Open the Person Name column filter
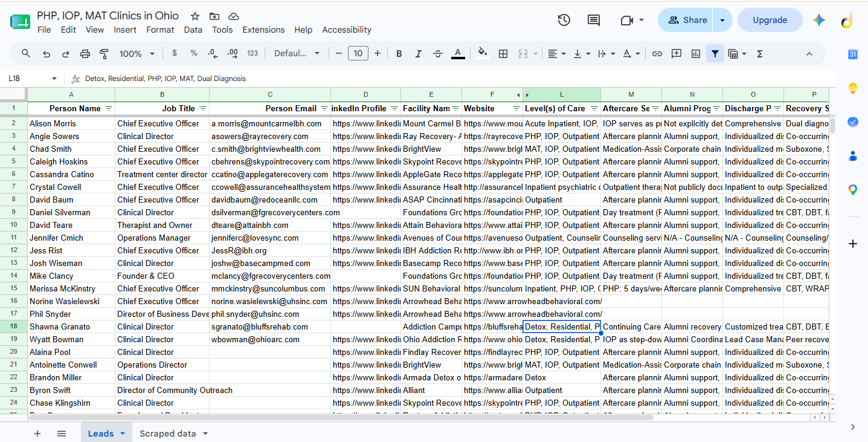Image resolution: width=868 pixels, height=442 pixels. pos(109,108)
